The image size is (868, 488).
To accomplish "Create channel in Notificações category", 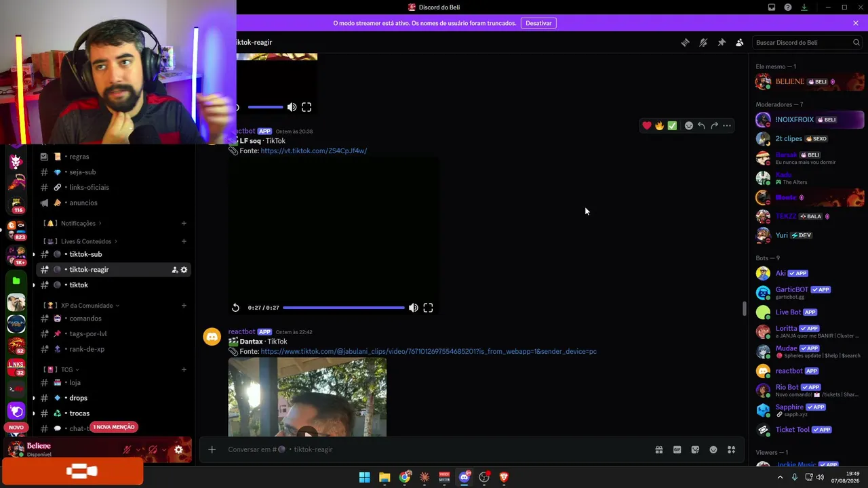I will point(184,223).
